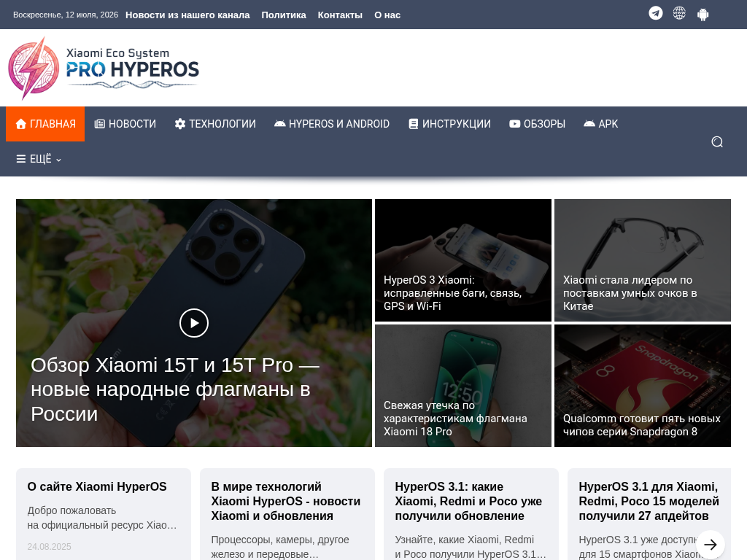
Task: Open HyperOS 3 Xiaomi исправленные баги article
Action: [x=452, y=293]
